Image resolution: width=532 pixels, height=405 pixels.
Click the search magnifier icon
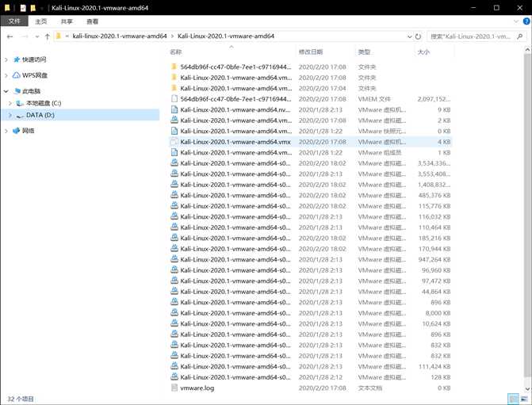pos(519,36)
